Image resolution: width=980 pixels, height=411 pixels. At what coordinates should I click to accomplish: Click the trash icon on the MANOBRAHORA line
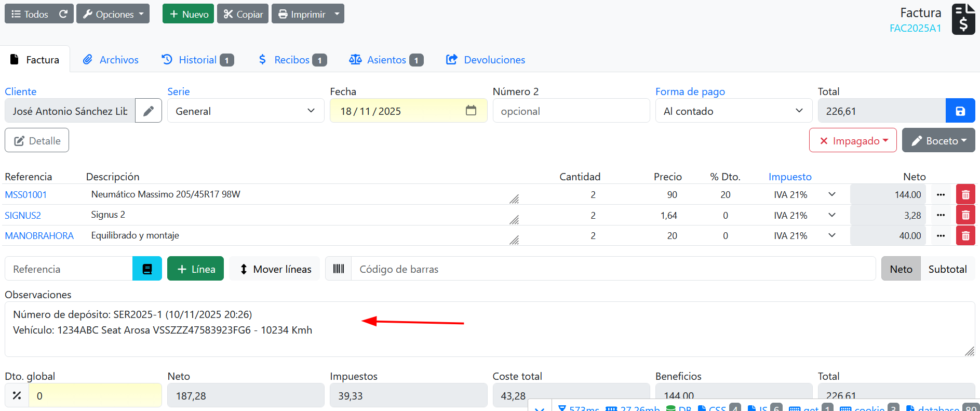coord(965,236)
